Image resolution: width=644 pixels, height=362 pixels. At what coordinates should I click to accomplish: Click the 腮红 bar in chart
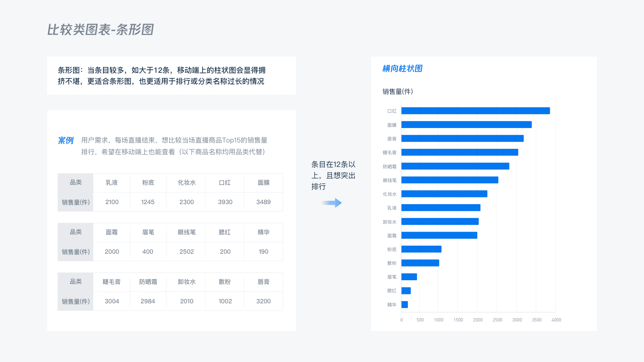406,291
